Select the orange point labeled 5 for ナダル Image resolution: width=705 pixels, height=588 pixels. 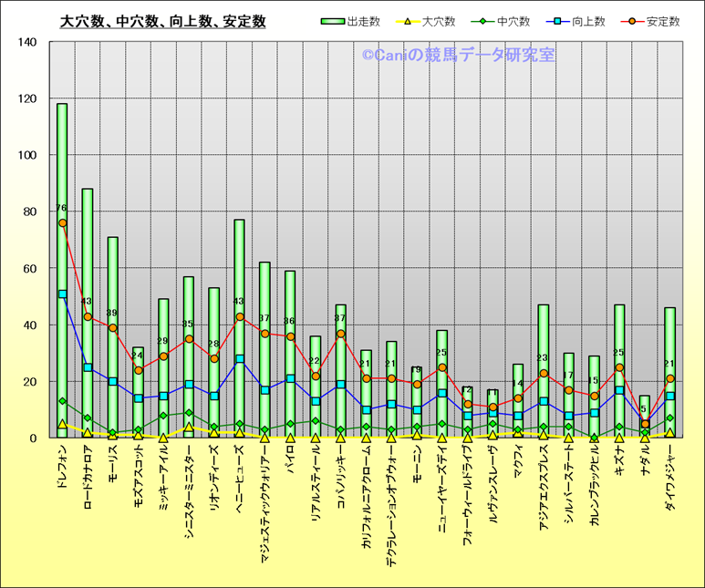[645, 424]
